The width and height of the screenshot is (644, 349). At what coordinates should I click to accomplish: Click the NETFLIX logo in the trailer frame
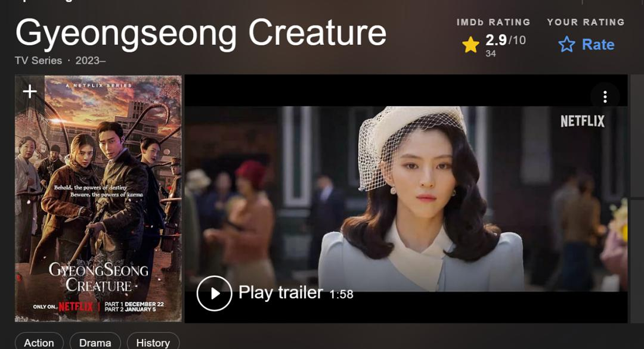(x=583, y=121)
